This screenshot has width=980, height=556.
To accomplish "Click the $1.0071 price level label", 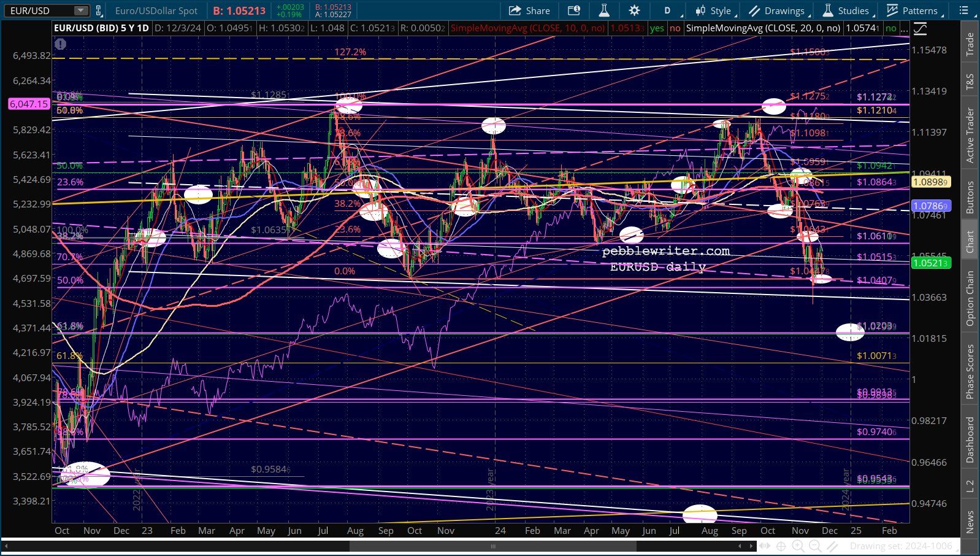I will click(x=876, y=356).
